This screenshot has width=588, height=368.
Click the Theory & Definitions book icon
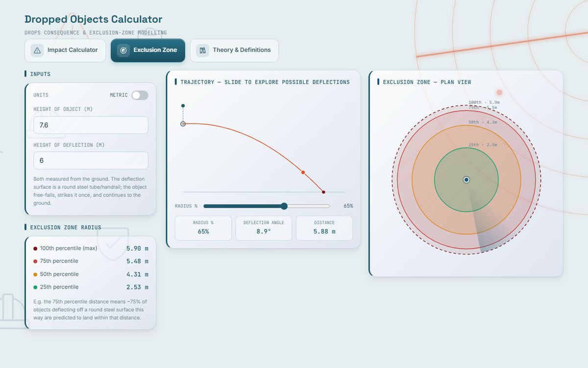point(202,50)
